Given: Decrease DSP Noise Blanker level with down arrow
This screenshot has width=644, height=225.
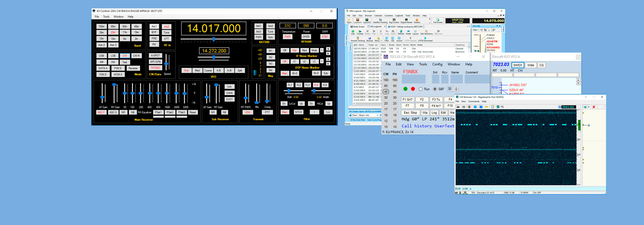Looking at the screenshot, I should 328,64.
